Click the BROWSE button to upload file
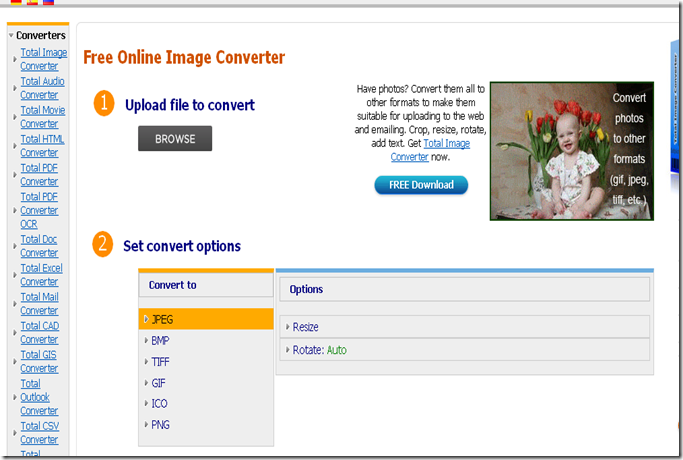The width and height of the screenshot is (683, 460). point(175,139)
